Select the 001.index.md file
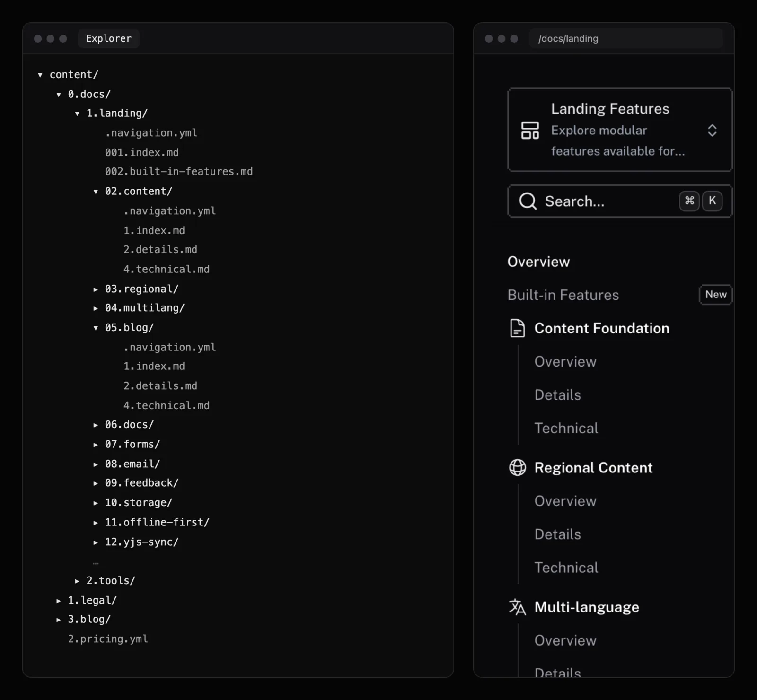Image resolution: width=757 pixels, height=700 pixels. [142, 153]
